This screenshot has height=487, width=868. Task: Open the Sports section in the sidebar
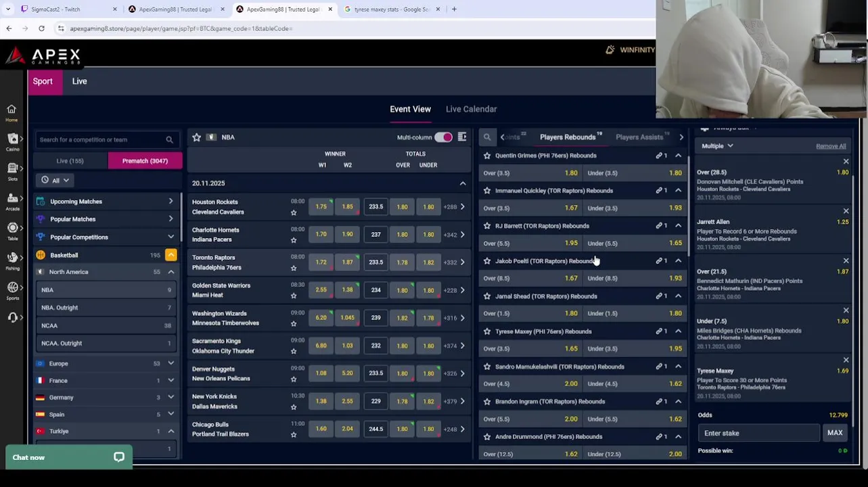pos(12,291)
